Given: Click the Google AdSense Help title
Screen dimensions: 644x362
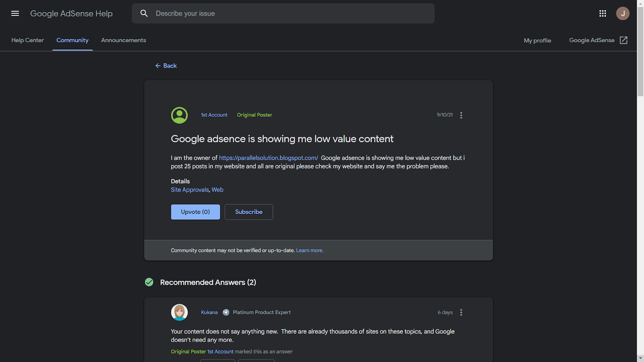Looking at the screenshot, I should 71,13.
